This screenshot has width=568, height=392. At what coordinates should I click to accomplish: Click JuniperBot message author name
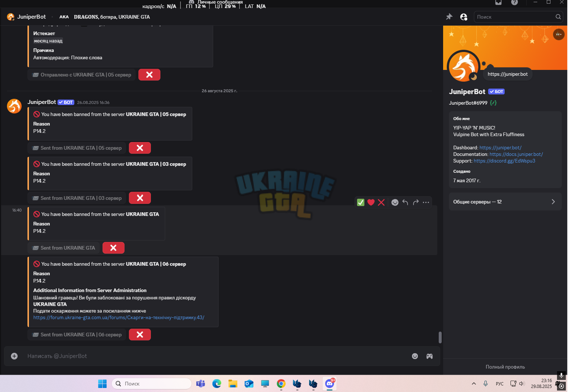(x=42, y=102)
